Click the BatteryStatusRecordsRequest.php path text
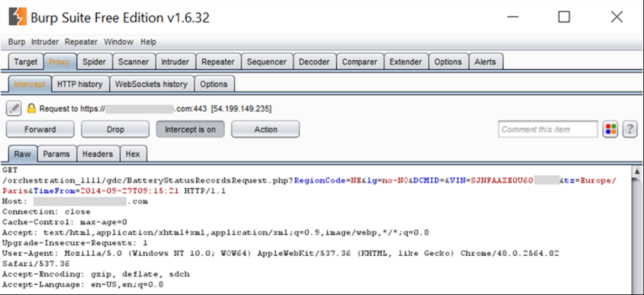 208,181
